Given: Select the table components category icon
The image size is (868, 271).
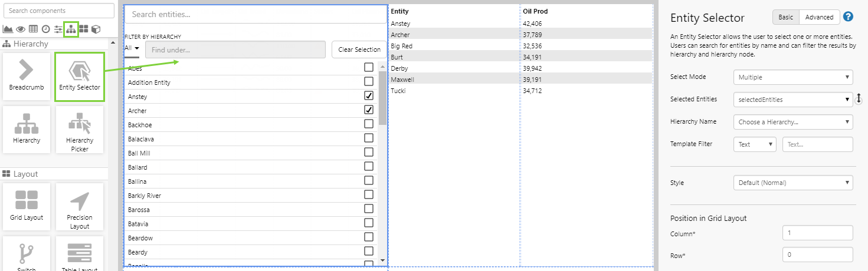Looking at the screenshot, I should tap(33, 29).
